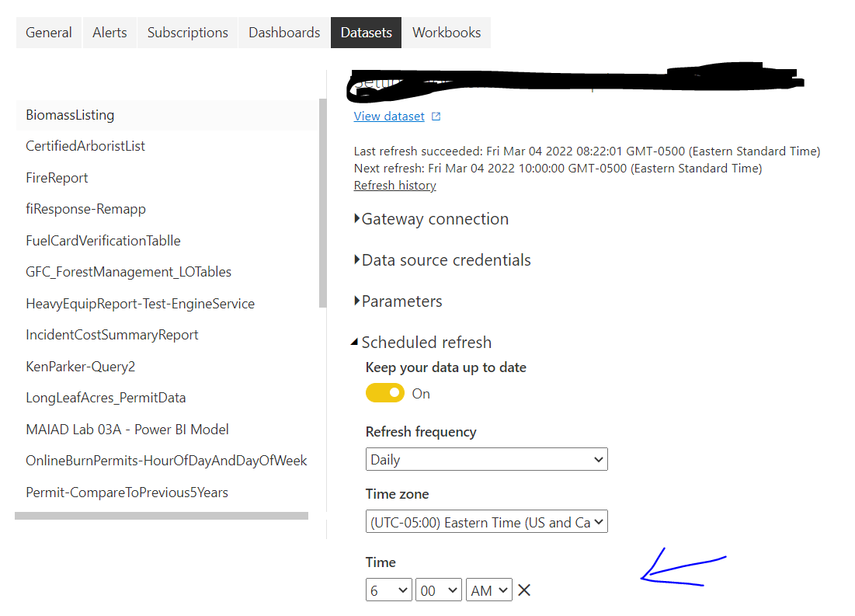Switch to the Subscriptions tab

click(188, 33)
